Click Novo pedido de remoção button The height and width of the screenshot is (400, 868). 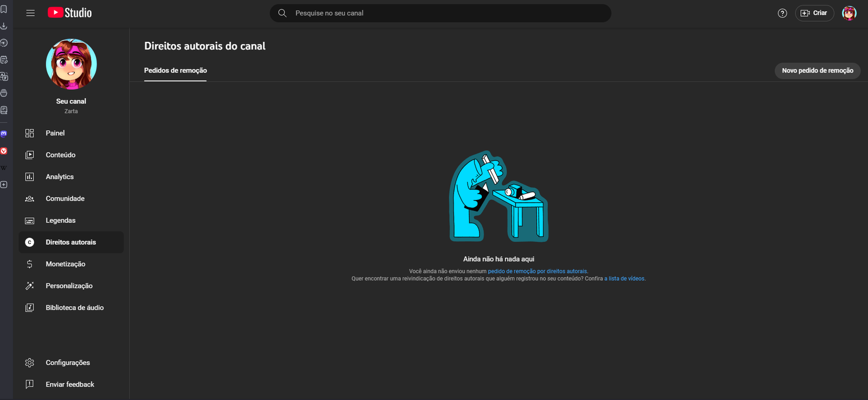pyautogui.click(x=818, y=70)
